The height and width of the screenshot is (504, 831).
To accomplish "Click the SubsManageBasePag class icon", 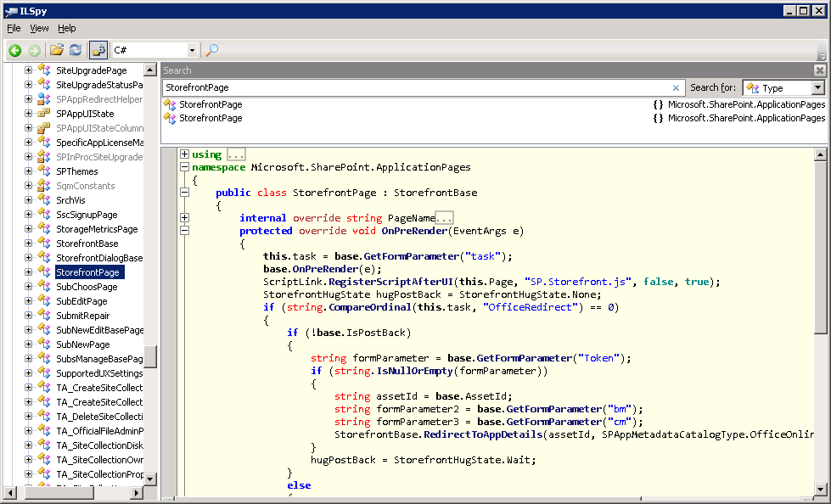I will coord(44,359).
